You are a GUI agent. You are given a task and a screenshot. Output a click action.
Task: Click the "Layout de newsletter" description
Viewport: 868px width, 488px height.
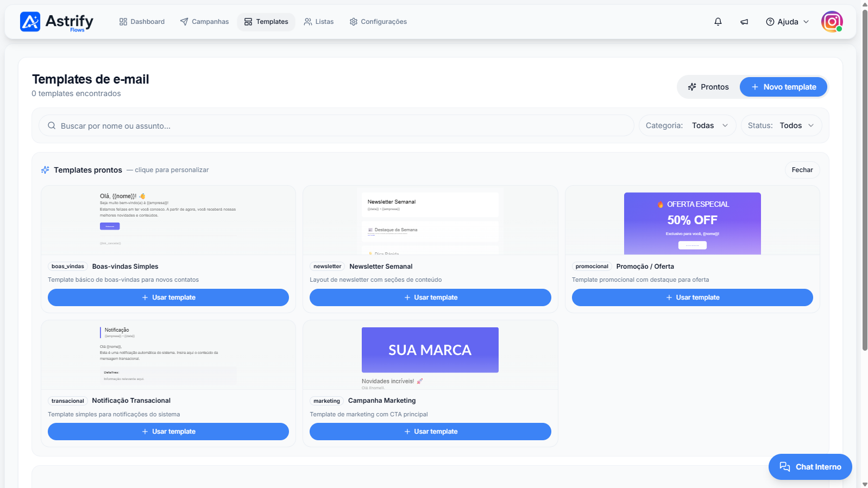[376, 280]
